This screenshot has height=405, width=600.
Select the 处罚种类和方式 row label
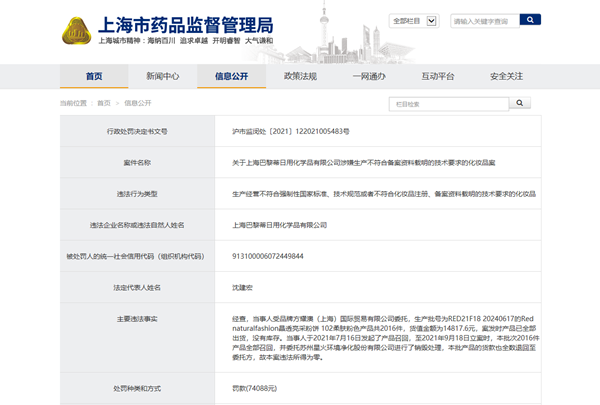[x=137, y=389]
